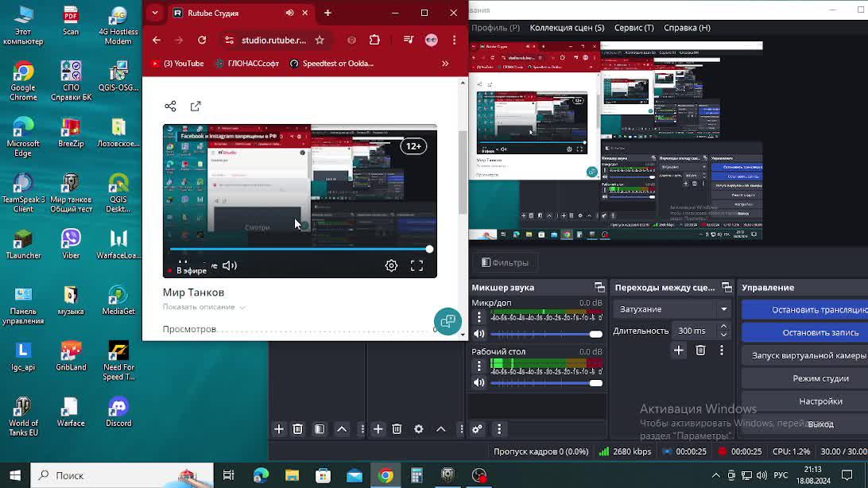Open Chrome tab search dropdown arrow
Image resolution: width=868 pixels, height=488 pixels.
(x=155, y=13)
